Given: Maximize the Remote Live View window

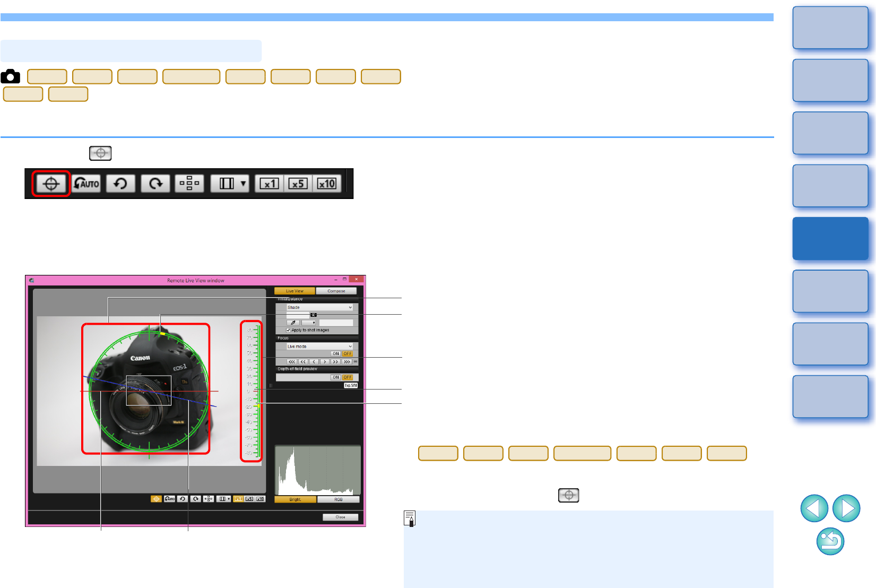Looking at the screenshot, I should tap(345, 279).
